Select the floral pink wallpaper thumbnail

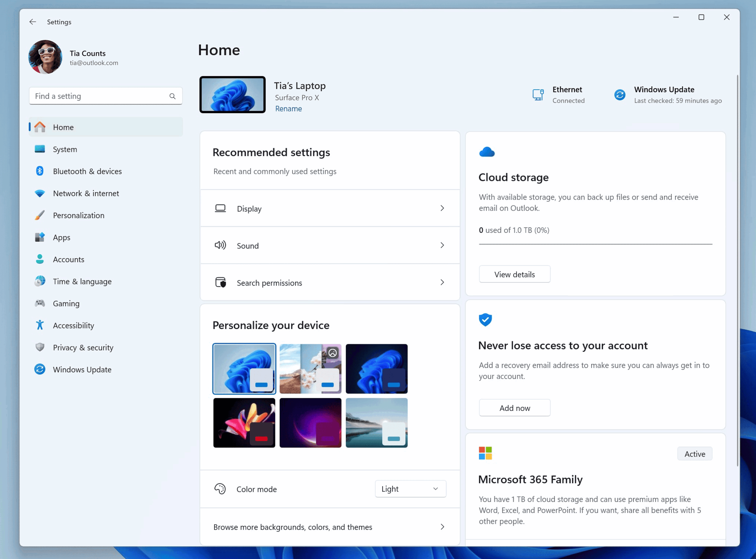pyautogui.click(x=244, y=422)
